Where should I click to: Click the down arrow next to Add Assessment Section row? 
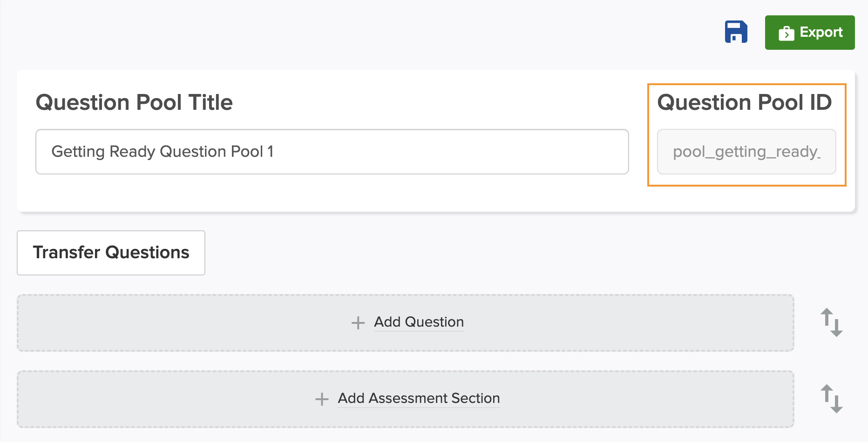837,404
